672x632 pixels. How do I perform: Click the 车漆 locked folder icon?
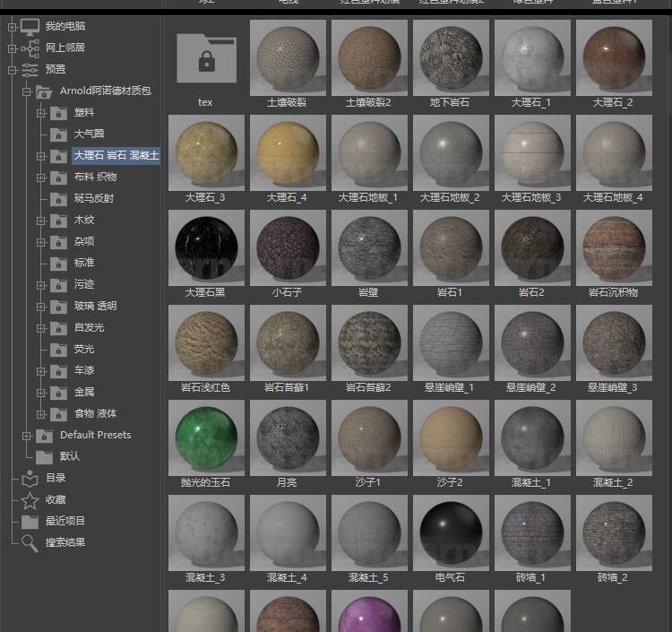(58, 371)
